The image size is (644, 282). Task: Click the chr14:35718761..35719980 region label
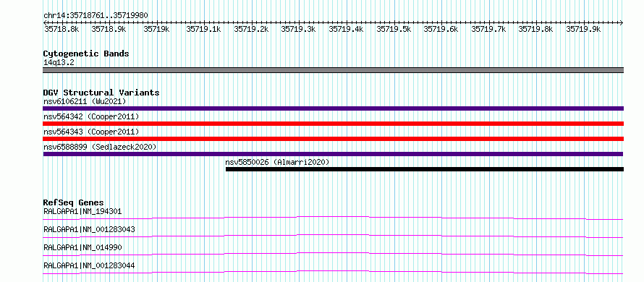coord(96,15)
